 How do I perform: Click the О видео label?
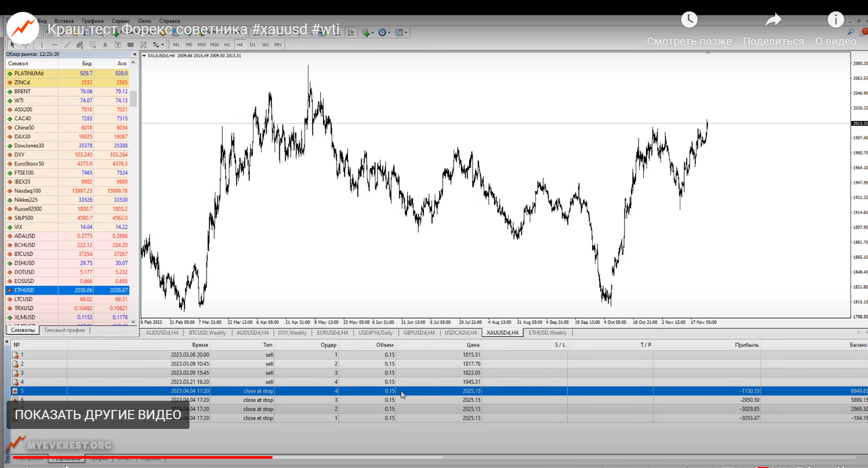(x=836, y=41)
